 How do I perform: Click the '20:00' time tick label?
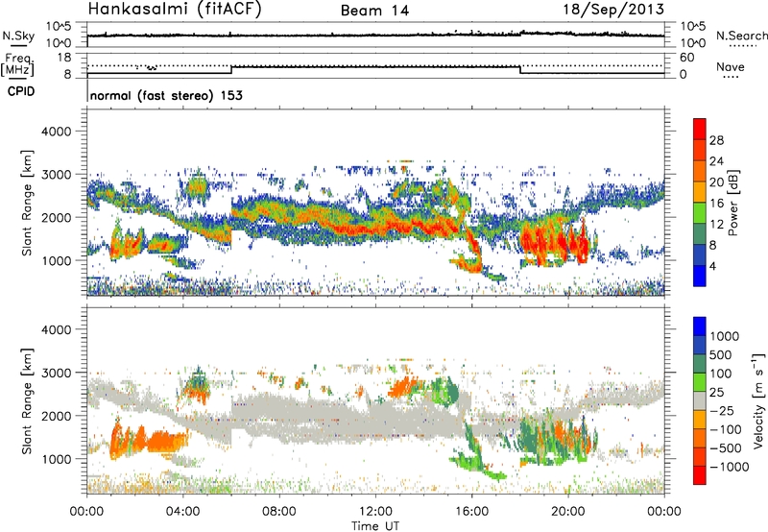pyautogui.click(x=568, y=512)
